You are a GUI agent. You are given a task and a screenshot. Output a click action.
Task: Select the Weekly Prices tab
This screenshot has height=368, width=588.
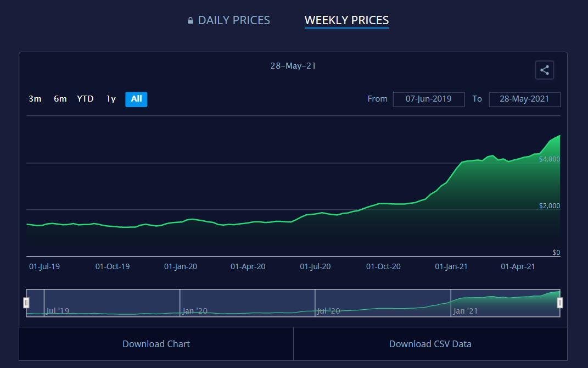pos(346,20)
